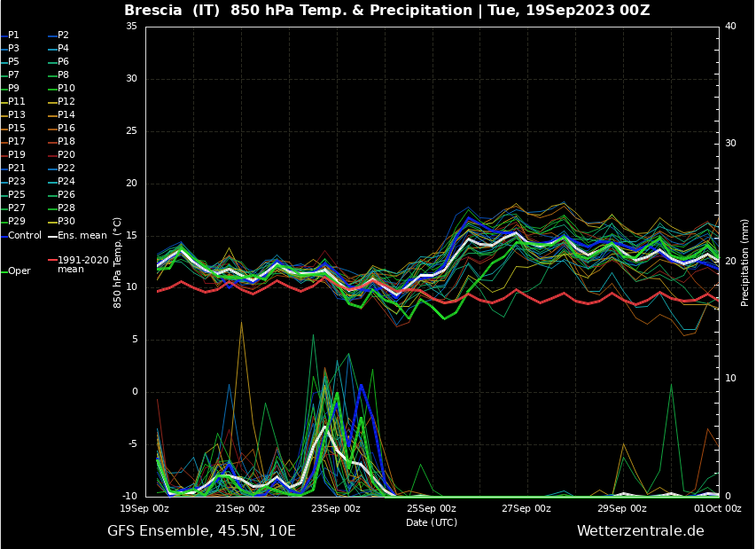
Task: Click the Wetterzentrale.de credit text
Action: coord(640,531)
